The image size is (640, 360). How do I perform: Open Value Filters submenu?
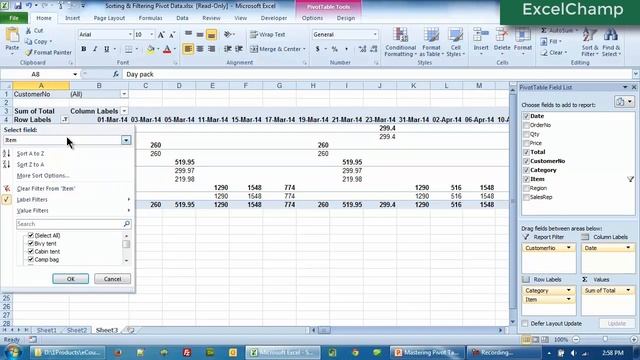pos(32,211)
